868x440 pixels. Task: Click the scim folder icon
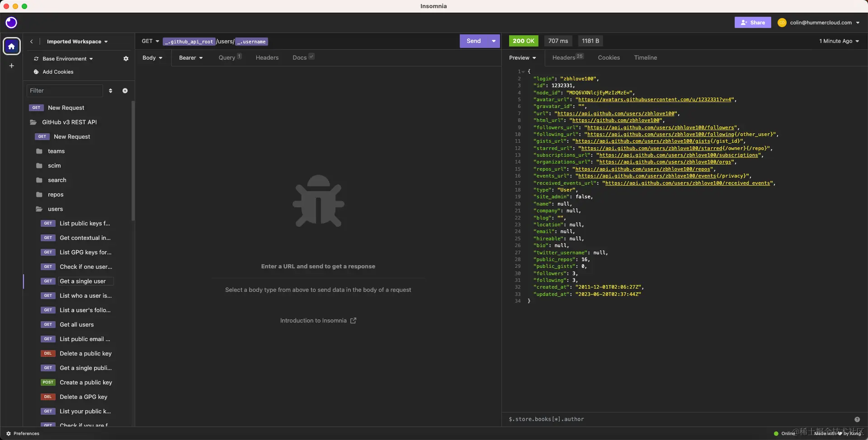coord(39,166)
